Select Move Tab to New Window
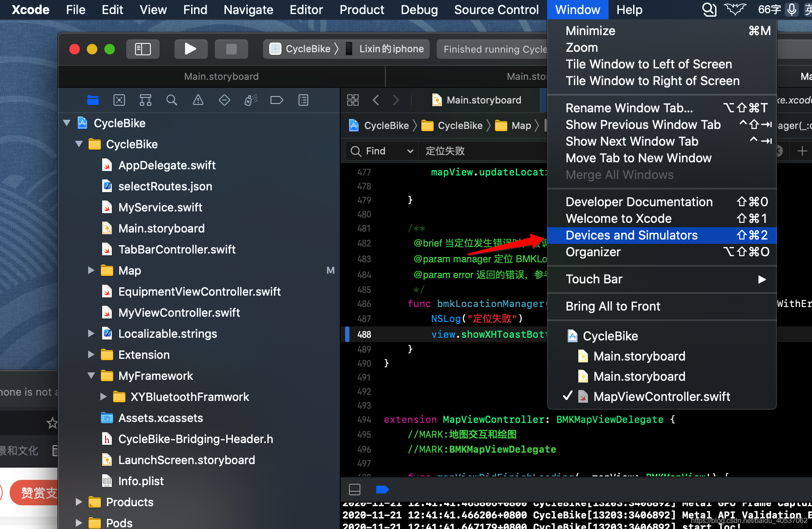 pyautogui.click(x=662, y=158)
